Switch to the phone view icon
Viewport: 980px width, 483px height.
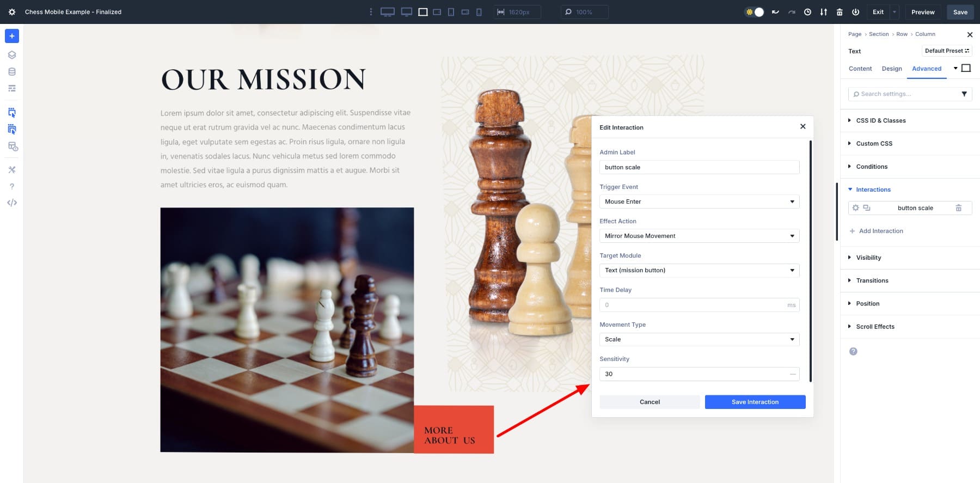[x=479, y=12]
